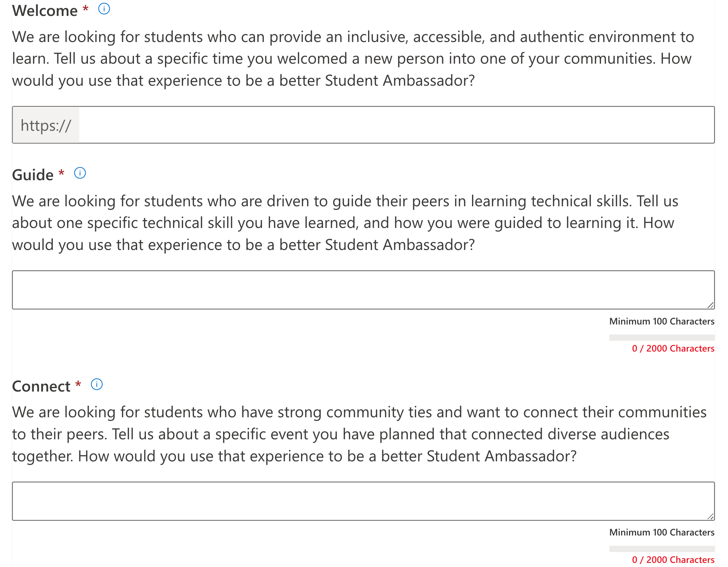The width and height of the screenshot is (728, 567).
Task: Click the Connect question description text
Action: click(x=359, y=434)
